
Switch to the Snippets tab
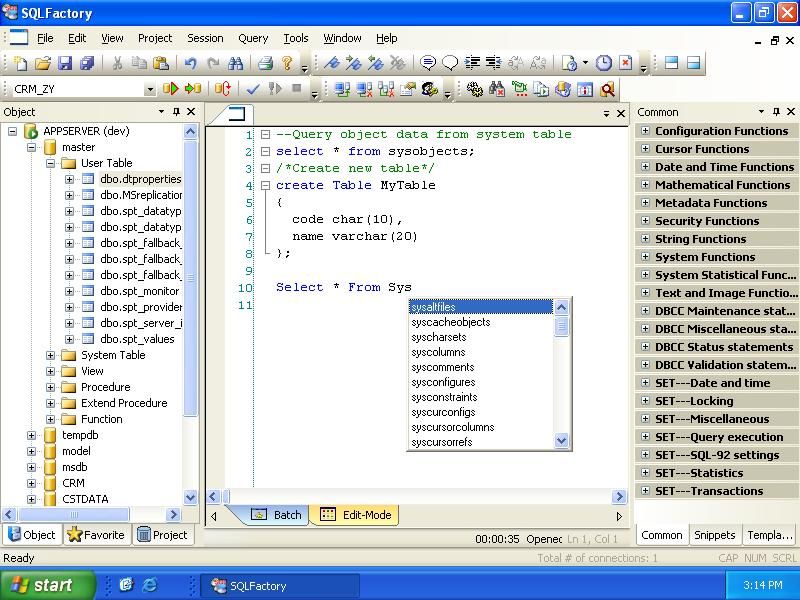(714, 535)
